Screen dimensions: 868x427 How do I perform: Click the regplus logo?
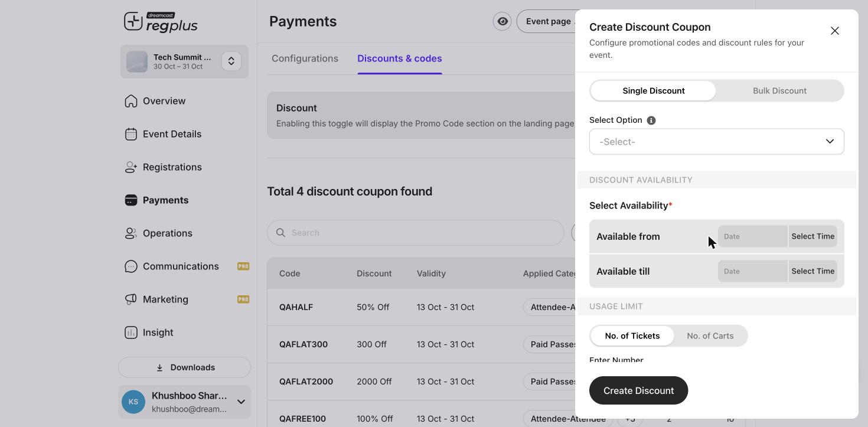tap(161, 22)
